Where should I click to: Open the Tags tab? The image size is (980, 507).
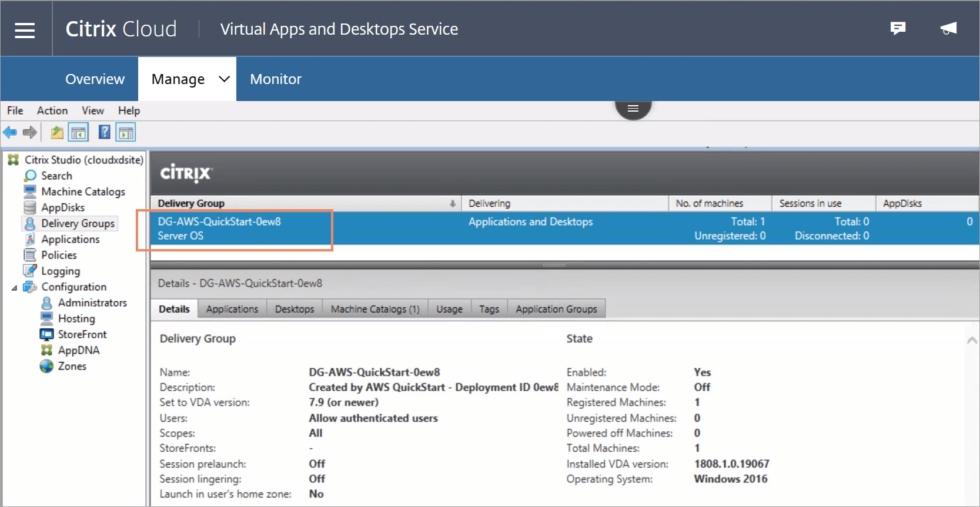coord(489,309)
